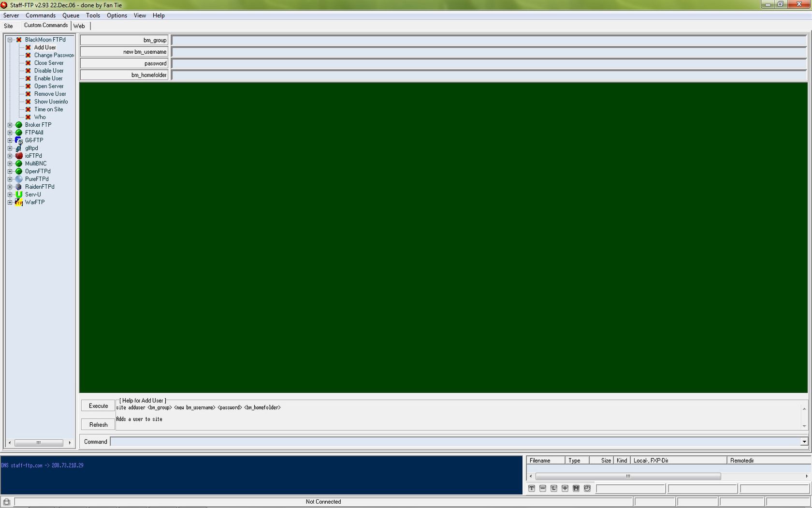Expand the G6-FTP node
The width and height of the screenshot is (812, 508).
[10, 140]
